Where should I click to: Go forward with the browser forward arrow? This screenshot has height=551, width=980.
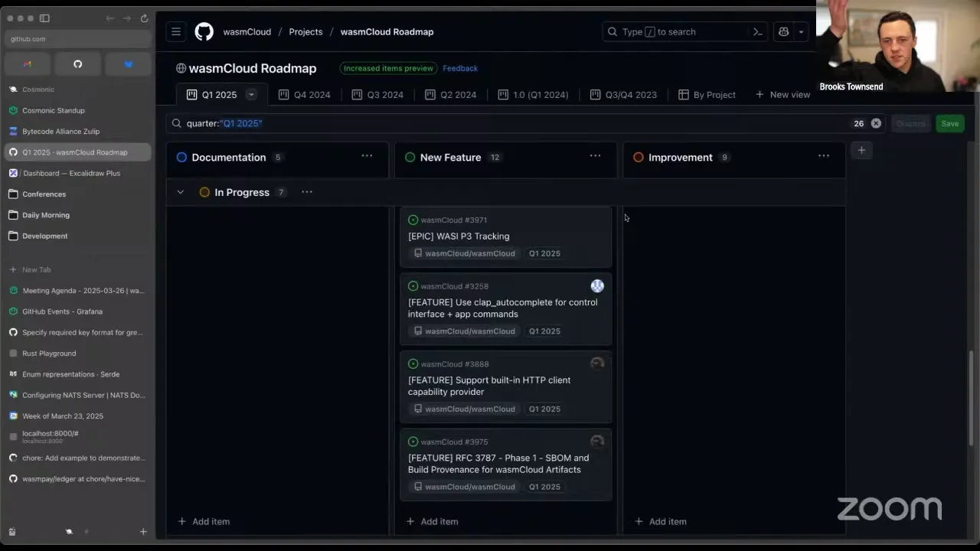tap(127, 18)
